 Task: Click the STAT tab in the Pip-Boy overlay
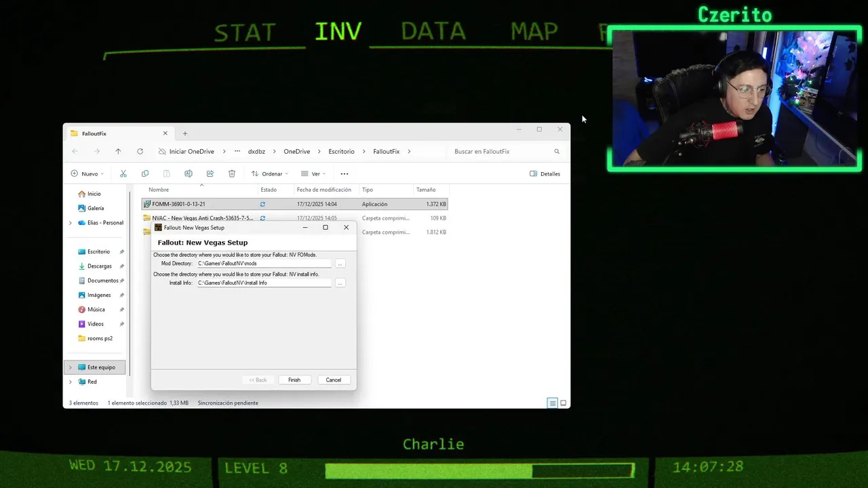245,33
